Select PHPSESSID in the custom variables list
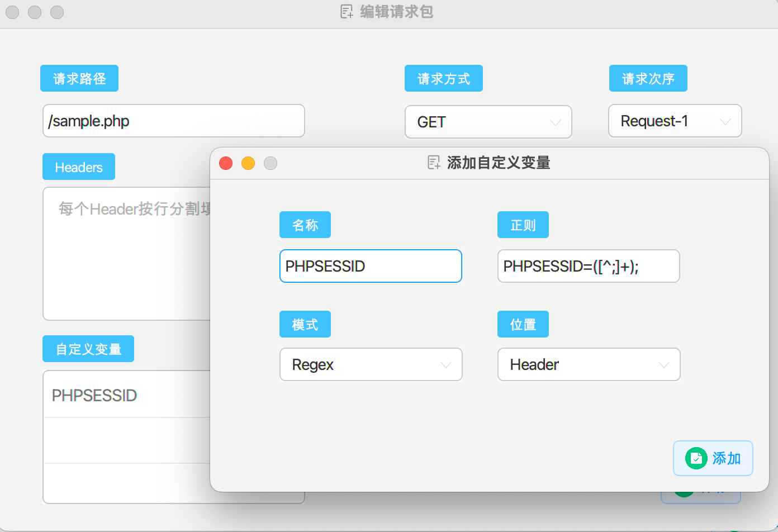 click(x=94, y=395)
